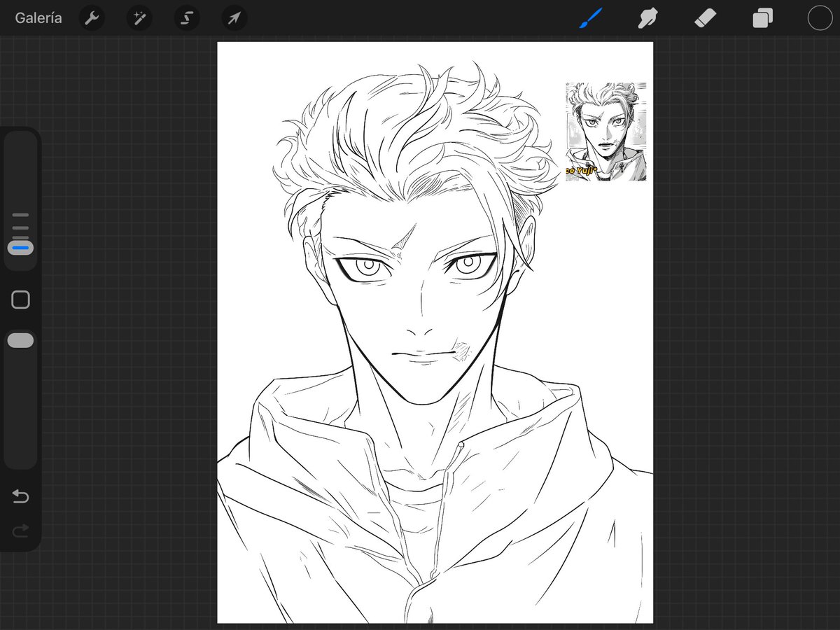840x630 pixels.
Task: Open the Galería gallery view
Action: coord(38,18)
